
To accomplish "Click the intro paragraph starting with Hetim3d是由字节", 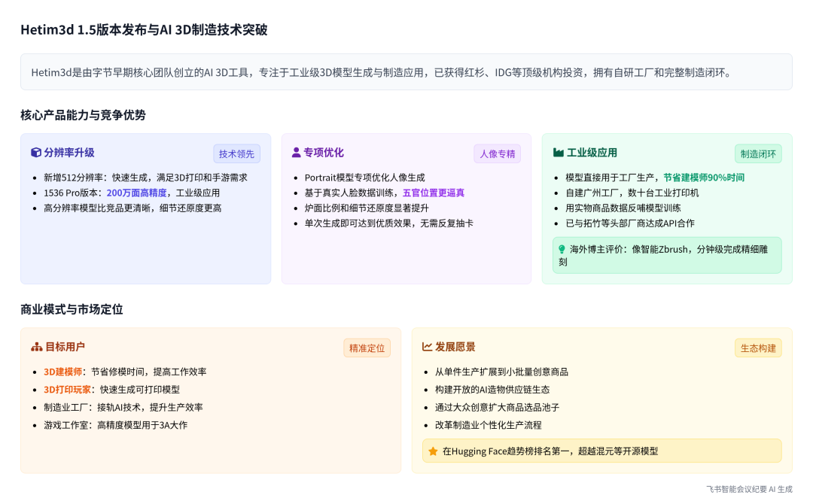I will pyautogui.click(x=381, y=72).
